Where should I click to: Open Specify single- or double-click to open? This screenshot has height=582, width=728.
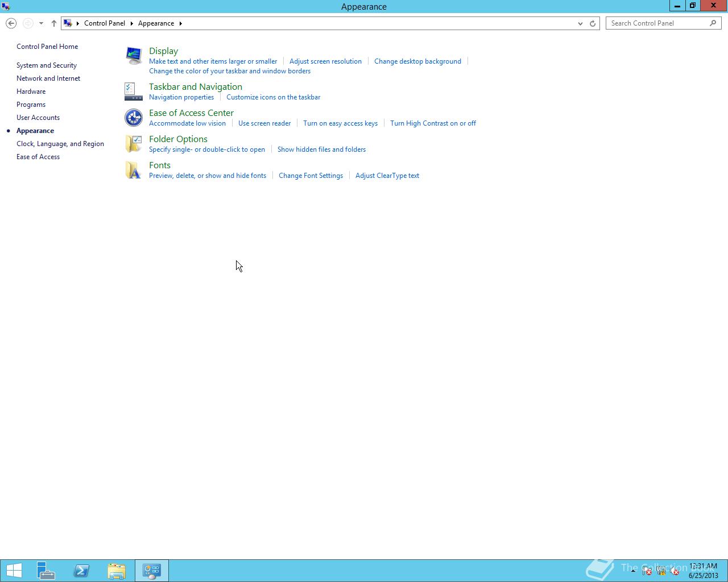[207, 149]
